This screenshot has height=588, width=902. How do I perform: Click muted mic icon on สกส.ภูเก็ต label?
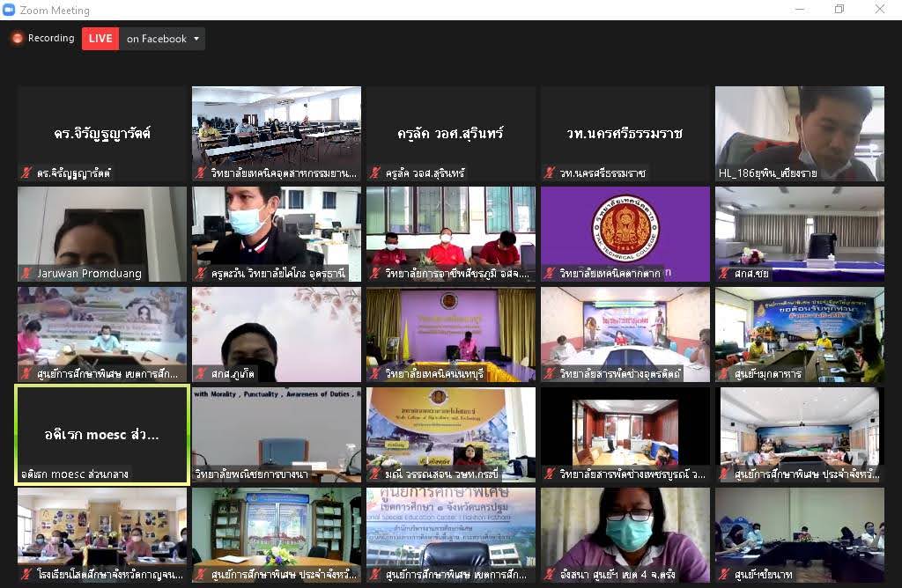click(x=201, y=374)
